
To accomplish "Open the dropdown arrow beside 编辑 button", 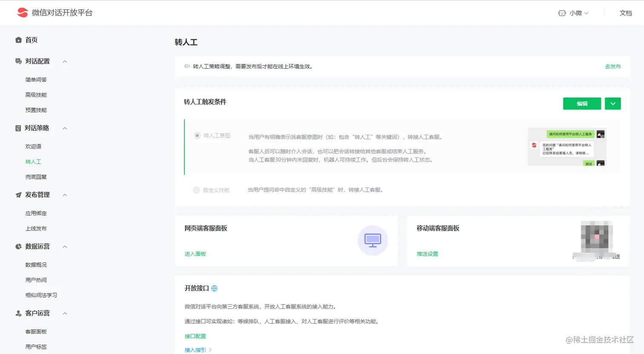I will coord(612,103).
